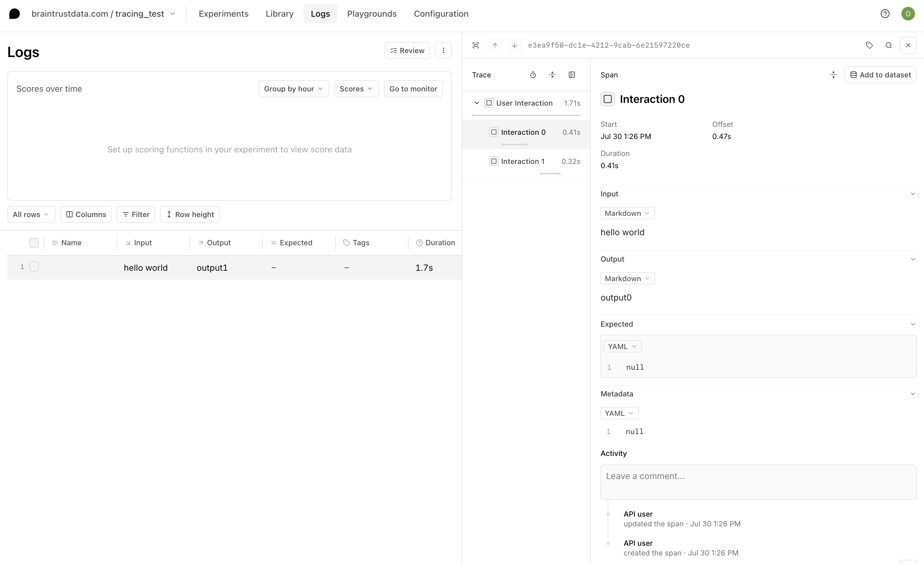Click the Filter button

[x=136, y=215]
